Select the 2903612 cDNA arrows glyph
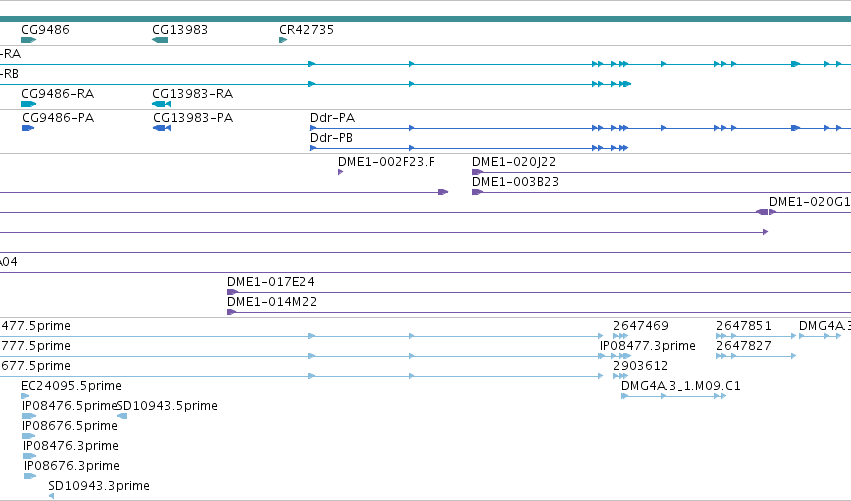This screenshot has height=501, width=851. coord(620,376)
